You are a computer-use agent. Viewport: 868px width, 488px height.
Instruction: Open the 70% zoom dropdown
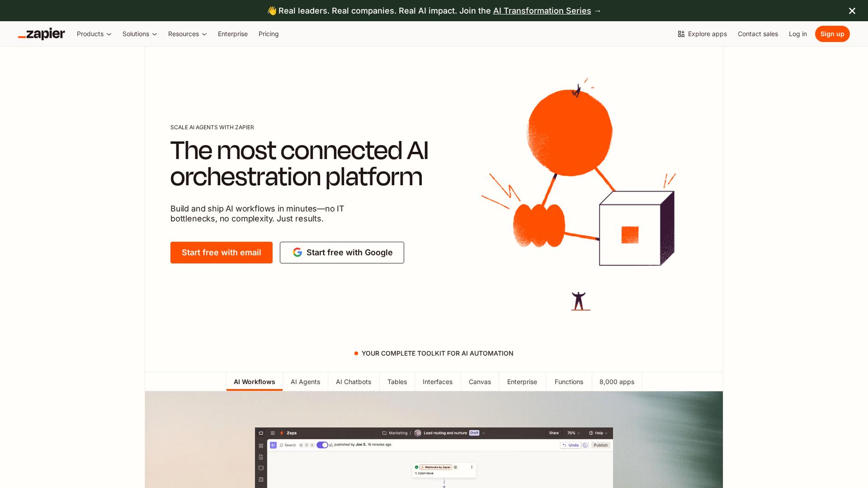pos(574,433)
